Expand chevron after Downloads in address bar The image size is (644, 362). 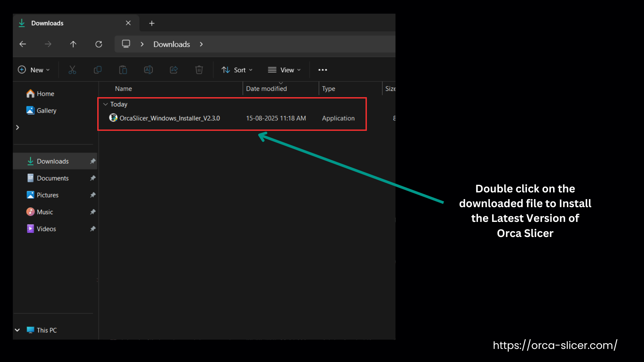coord(201,44)
